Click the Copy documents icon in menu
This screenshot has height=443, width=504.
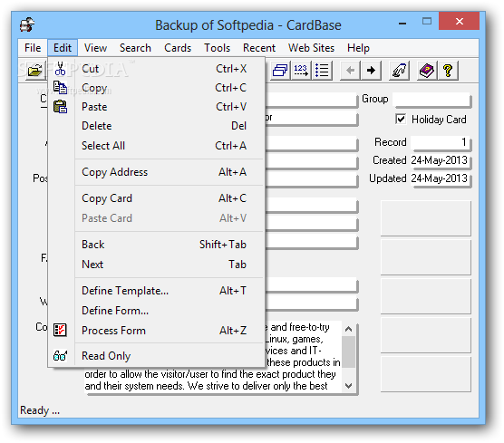(60, 87)
